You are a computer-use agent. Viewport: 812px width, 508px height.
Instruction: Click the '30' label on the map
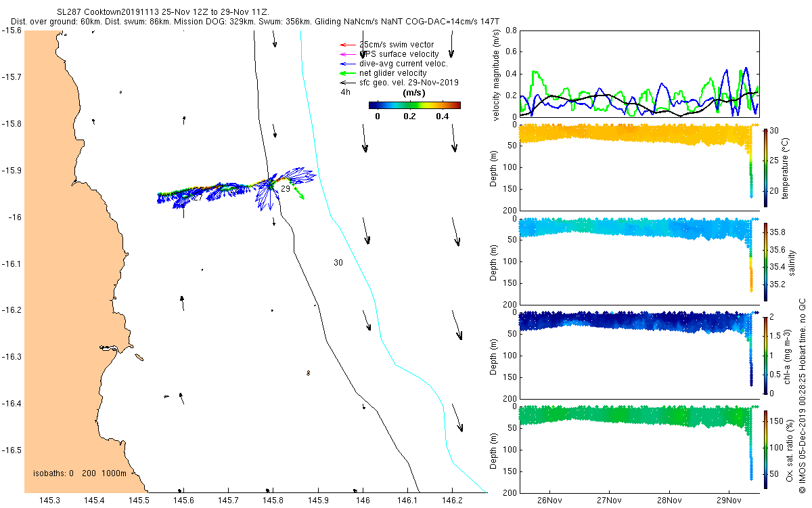coord(338,262)
